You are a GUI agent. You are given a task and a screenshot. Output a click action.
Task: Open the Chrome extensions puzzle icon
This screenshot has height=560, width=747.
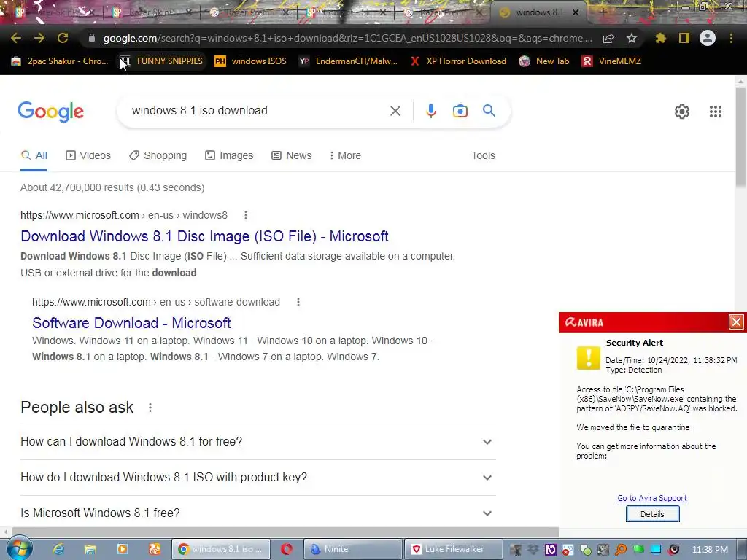tap(660, 38)
